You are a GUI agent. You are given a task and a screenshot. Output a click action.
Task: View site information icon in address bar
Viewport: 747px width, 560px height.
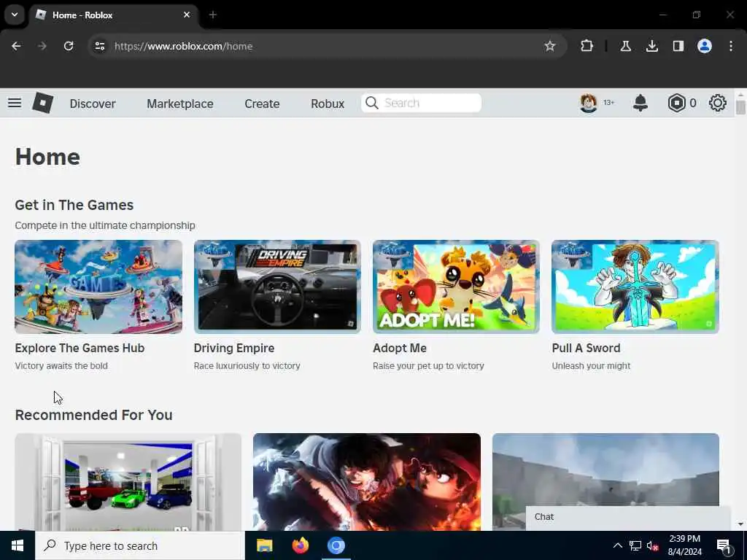coord(99,46)
